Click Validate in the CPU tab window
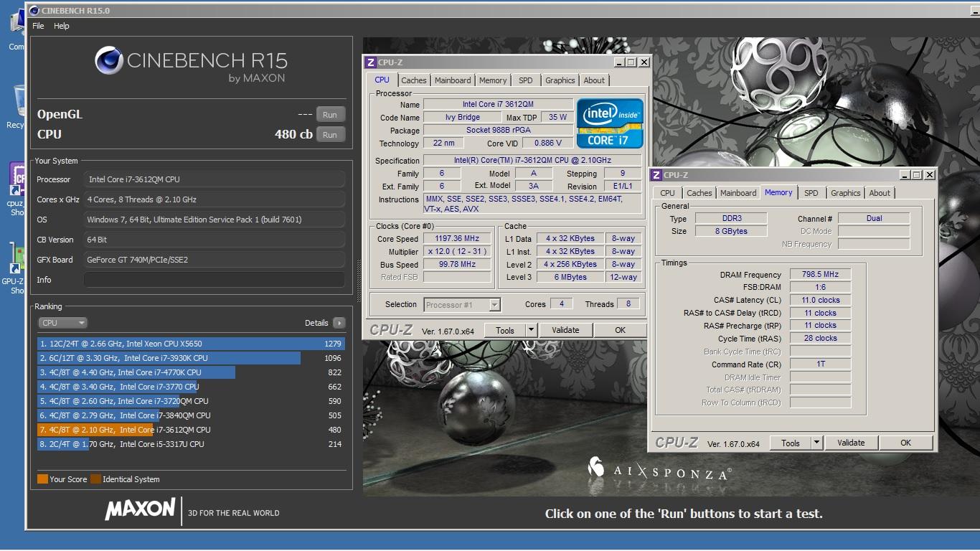The width and height of the screenshot is (980, 551). (x=565, y=330)
